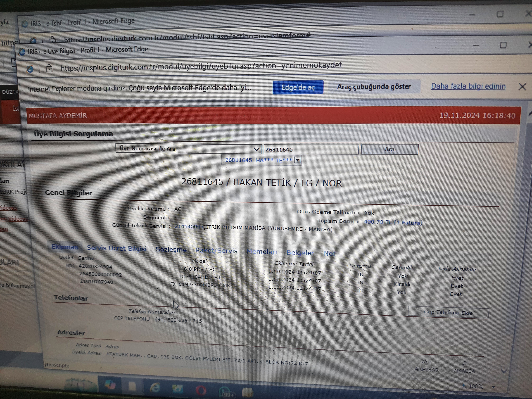Click the Ara search button
Image resolution: width=532 pixels, height=399 pixels.
[390, 149]
